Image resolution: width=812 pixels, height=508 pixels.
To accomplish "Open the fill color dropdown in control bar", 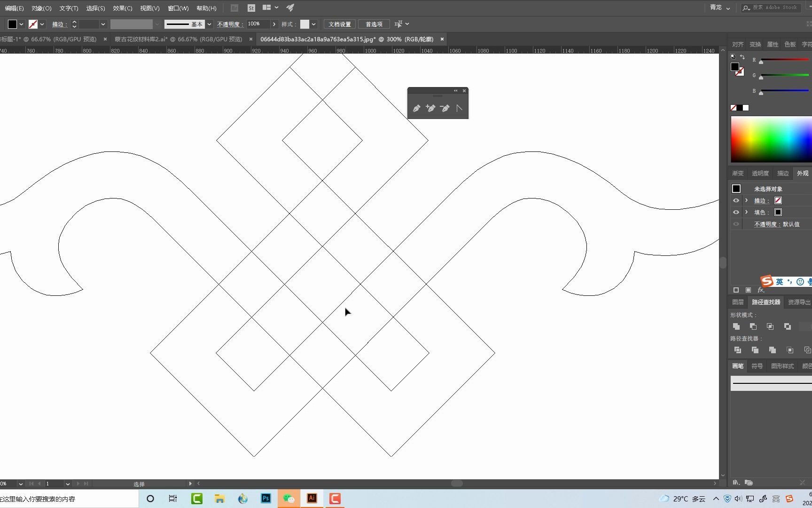I will click(21, 24).
